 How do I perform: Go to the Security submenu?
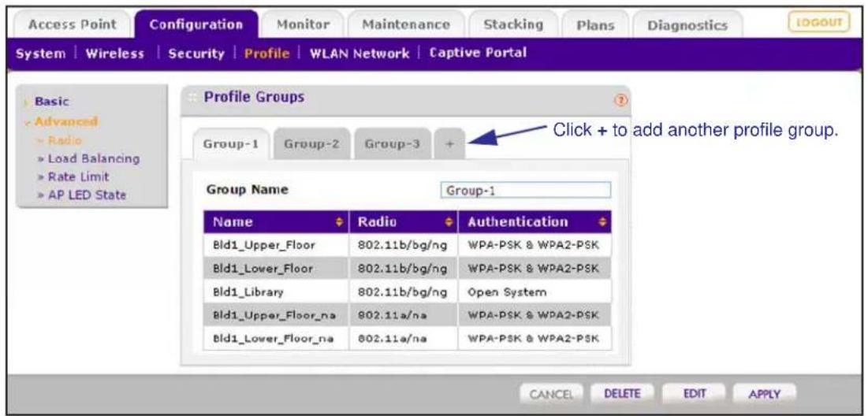click(196, 54)
